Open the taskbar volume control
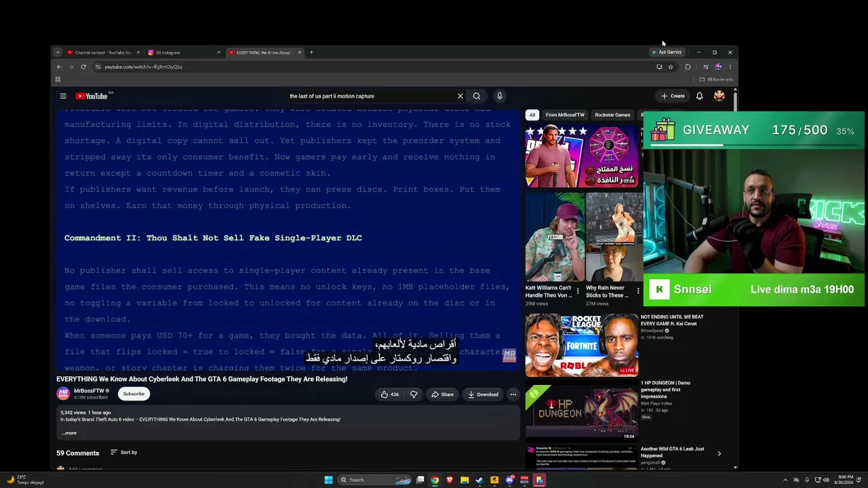 [x=825, y=480]
